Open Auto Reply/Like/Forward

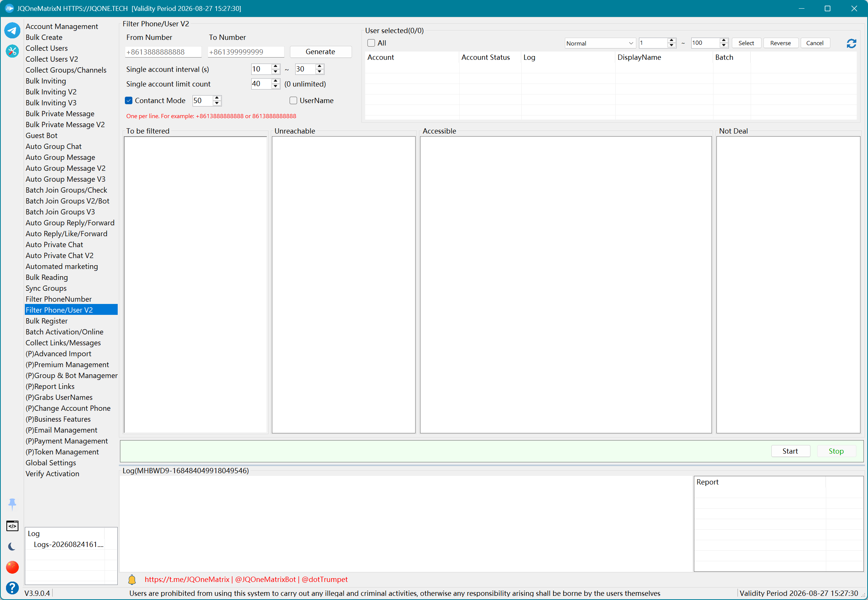pos(67,234)
